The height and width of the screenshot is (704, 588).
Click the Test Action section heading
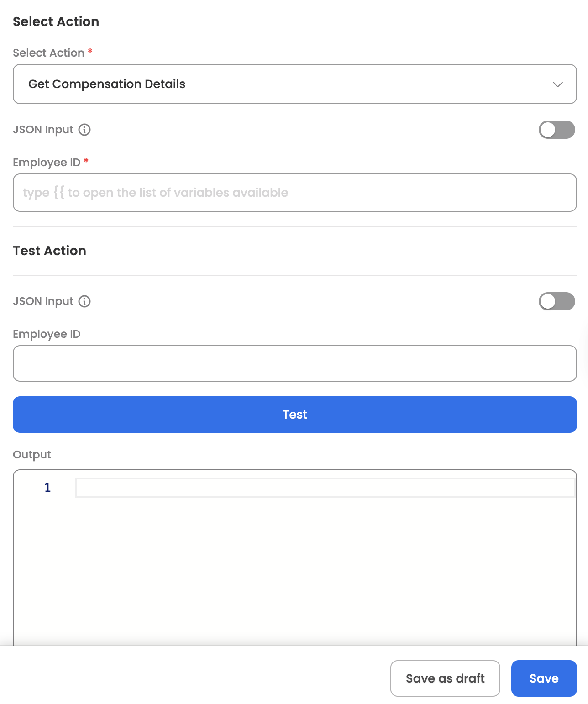click(x=49, y=251)
